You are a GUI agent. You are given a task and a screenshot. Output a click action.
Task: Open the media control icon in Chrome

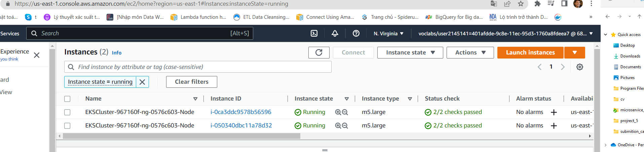pyautogui.click(x=551, y=4)
